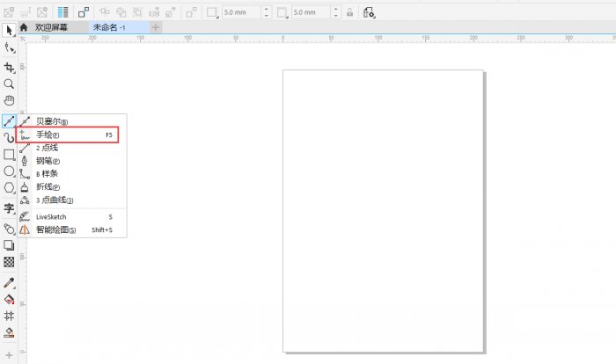
Task: Select the checkered Transparency tool
Action: [x=9, y=262]
